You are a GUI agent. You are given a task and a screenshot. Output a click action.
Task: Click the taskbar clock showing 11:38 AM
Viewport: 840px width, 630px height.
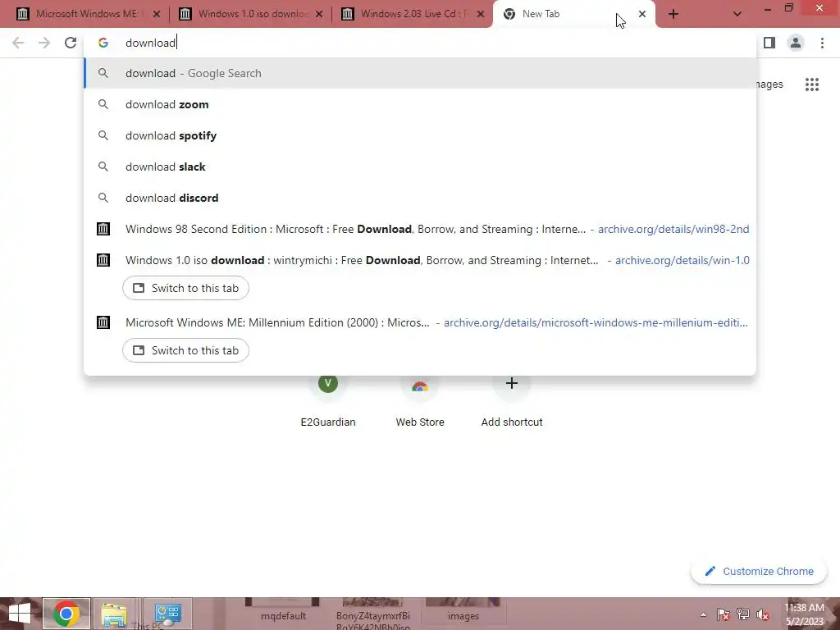tap(804, 614)
